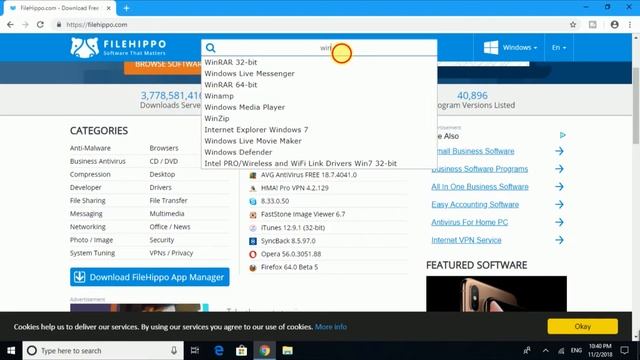The image size is (640, 360).
Task: Open the En language dropdown
Action: click(x=559, y=48)
